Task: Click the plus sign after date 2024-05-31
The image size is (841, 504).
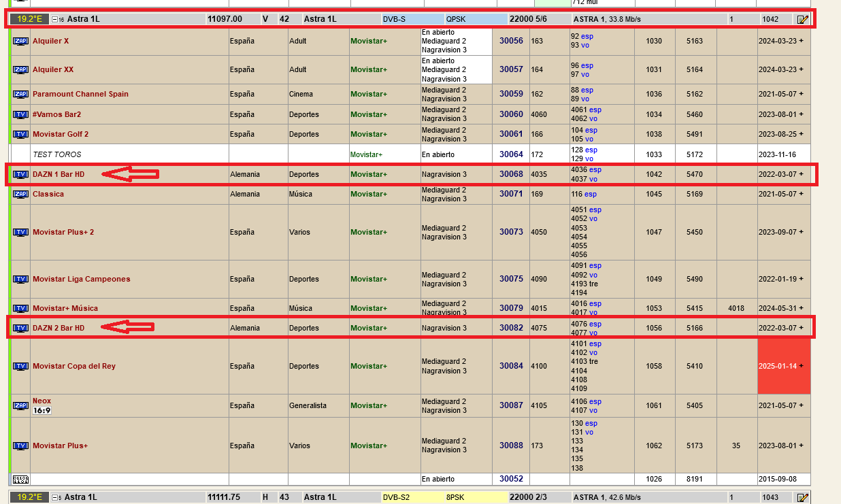Action: pos(801,308)
